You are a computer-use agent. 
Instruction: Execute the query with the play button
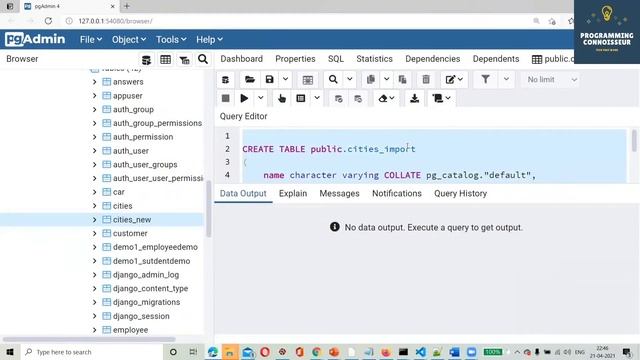pos(244,98)
